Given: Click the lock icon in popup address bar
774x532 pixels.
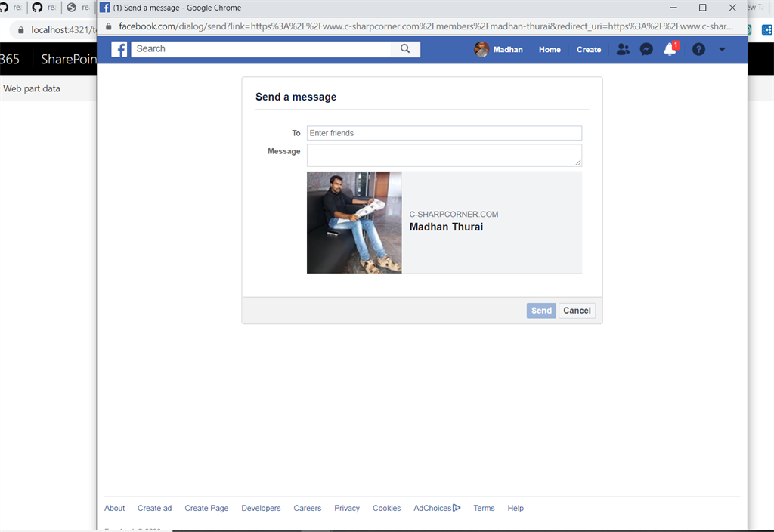Looking at the screenshot, I should tap(109, 26).
